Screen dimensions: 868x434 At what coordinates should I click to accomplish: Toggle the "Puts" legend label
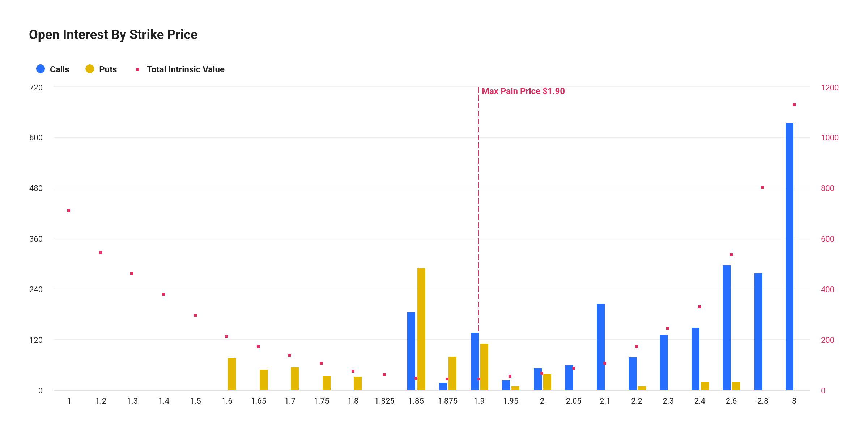pyautogui.click(x=108, y=69)
